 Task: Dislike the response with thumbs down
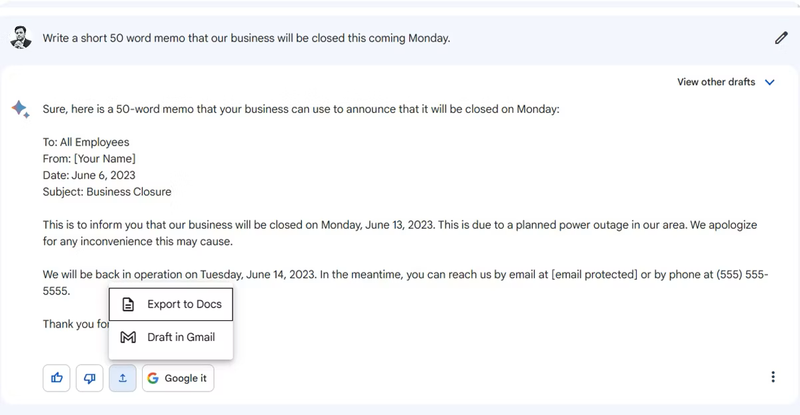click(x=90, y=378)
